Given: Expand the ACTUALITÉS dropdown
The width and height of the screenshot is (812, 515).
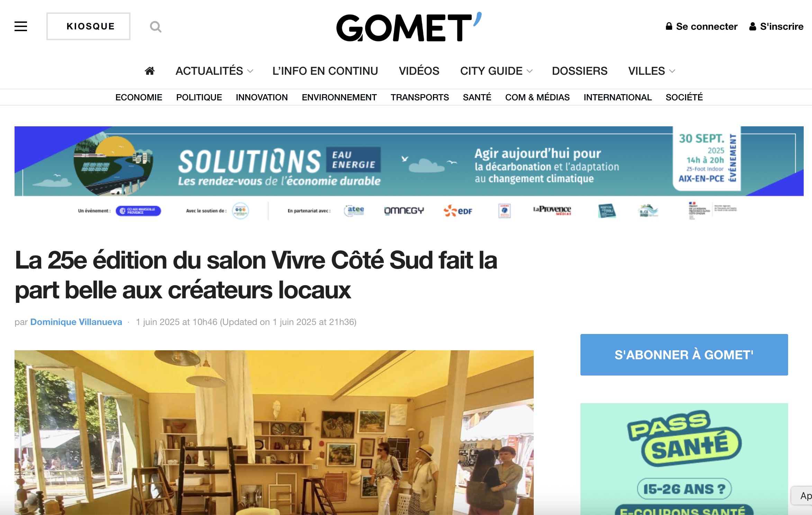Looking at the screenshot, I should pyautogui.click(x=214, y=71).
